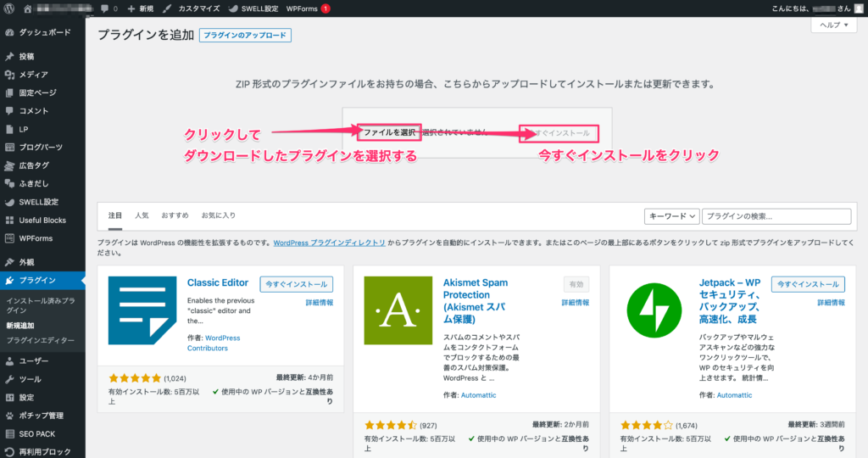
Task: Open the WordPress logo menu
Action: (x=8, y=8)
